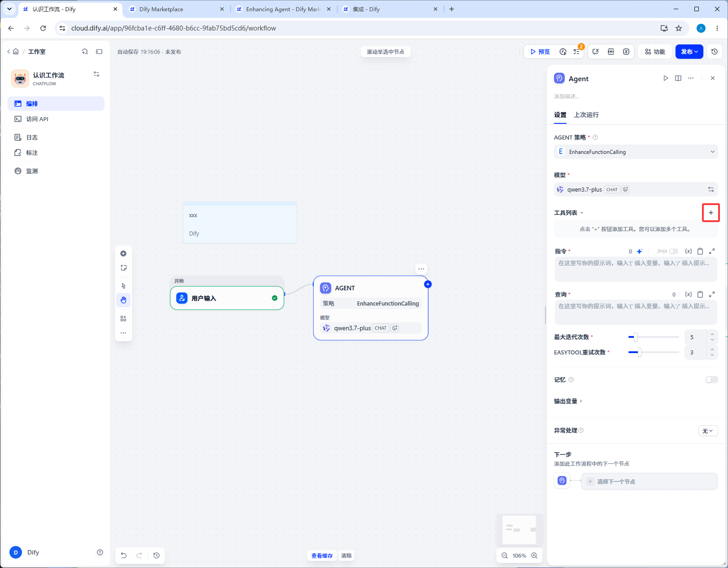Click the 预览 preview button
The width and height of the screenshot is (728, 568).
coord(540,52)
